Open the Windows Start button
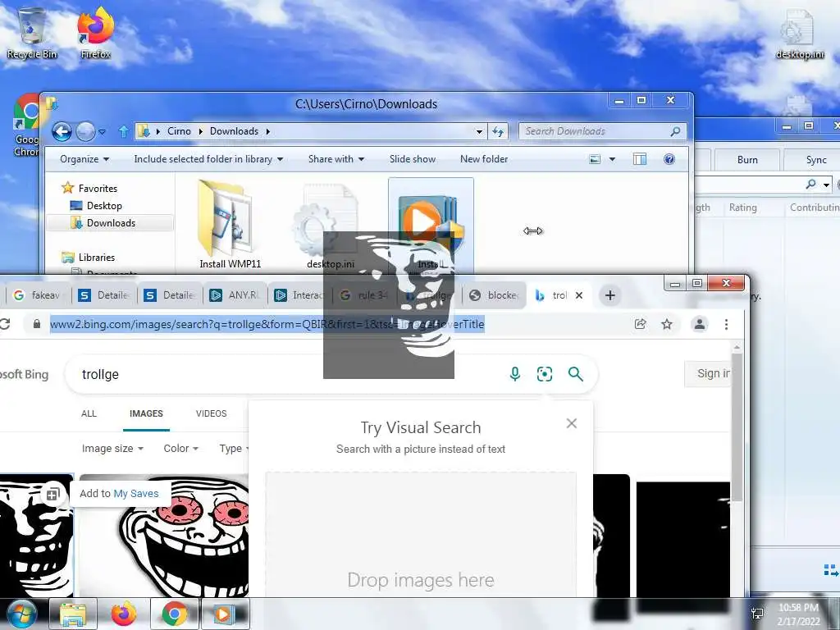This screenshot has height=630, width=840. click(x=21, y=614)
